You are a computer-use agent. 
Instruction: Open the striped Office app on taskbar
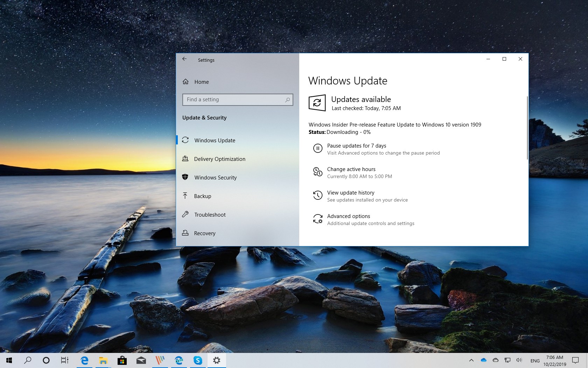point(160,360)
